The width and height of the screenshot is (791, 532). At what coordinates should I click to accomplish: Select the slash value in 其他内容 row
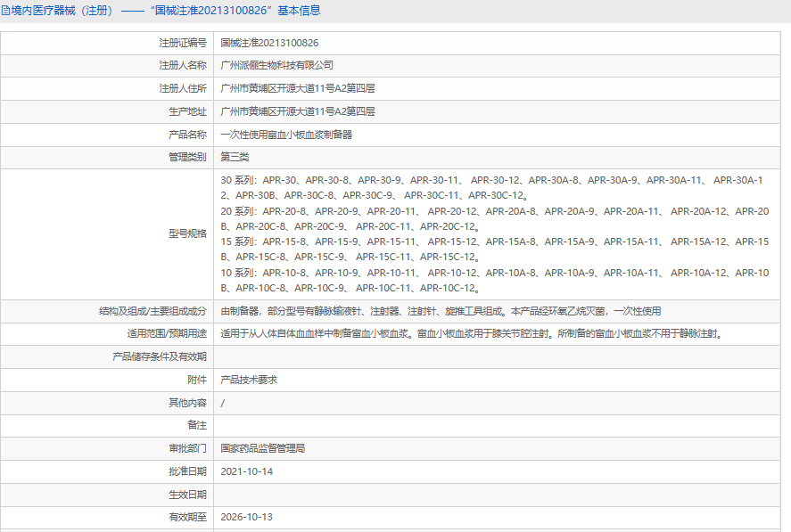[222, 404]
